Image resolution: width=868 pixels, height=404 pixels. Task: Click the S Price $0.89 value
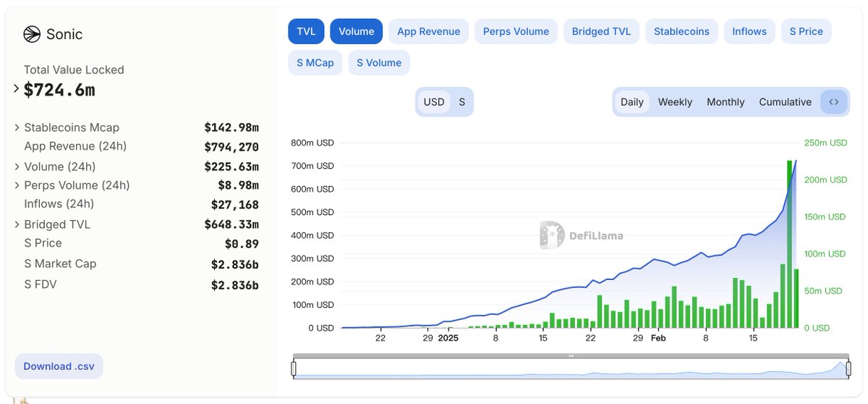(242, 244)
